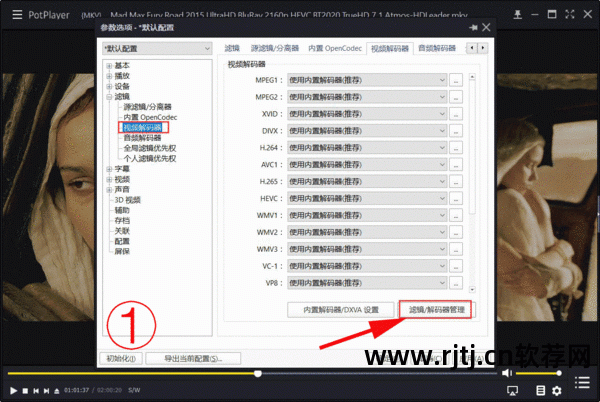Expand the 声音 tree node
The width and height of the screenshot is (600, 402).
click(109, 190)
